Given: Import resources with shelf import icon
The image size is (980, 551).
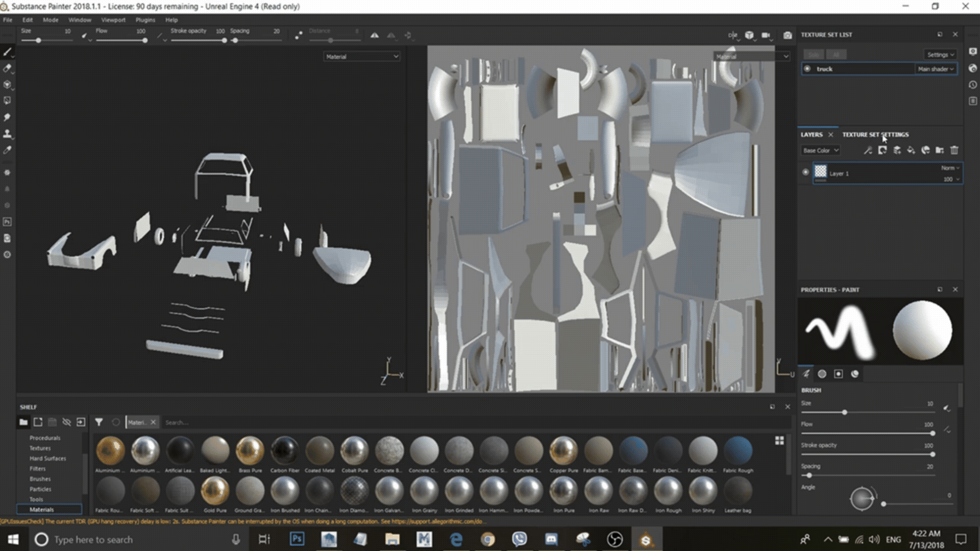Looking at the screenshot, I should tap(81, 422).
